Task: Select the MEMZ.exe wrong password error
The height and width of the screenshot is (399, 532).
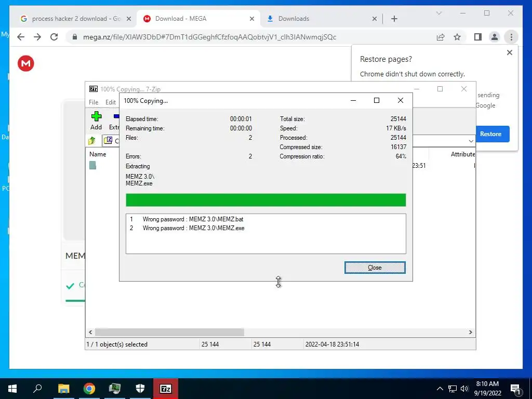Action: (193, 228)
